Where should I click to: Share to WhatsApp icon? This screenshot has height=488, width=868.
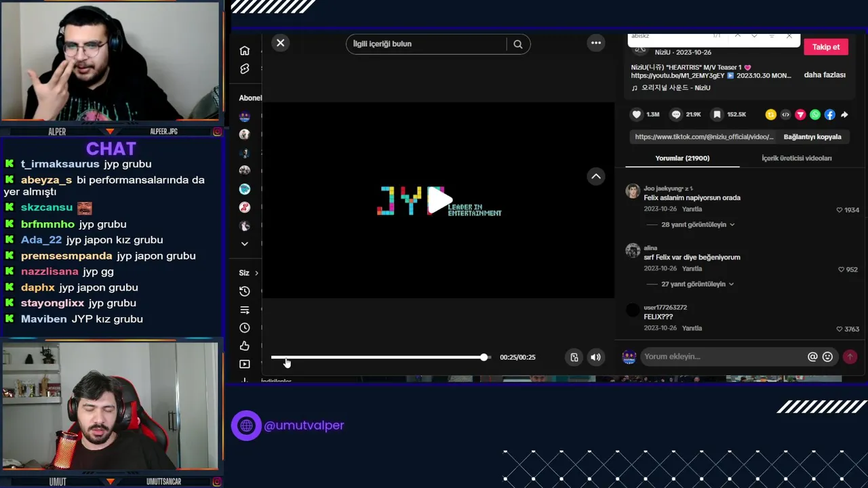[x=815, y=115]
